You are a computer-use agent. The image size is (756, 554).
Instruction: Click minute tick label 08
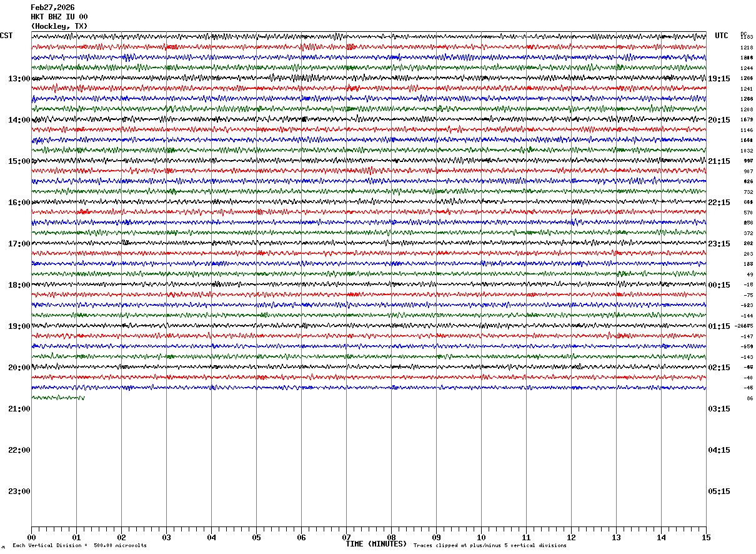click(391, 537)
